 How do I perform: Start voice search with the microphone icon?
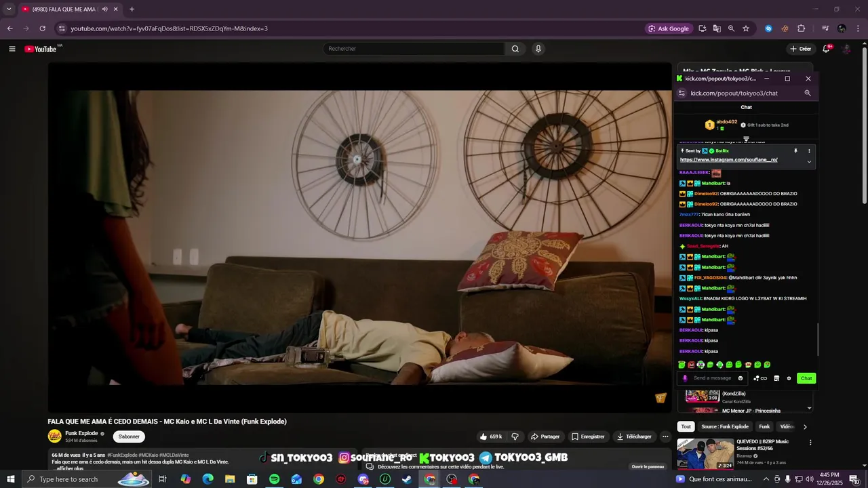(538, 49)
